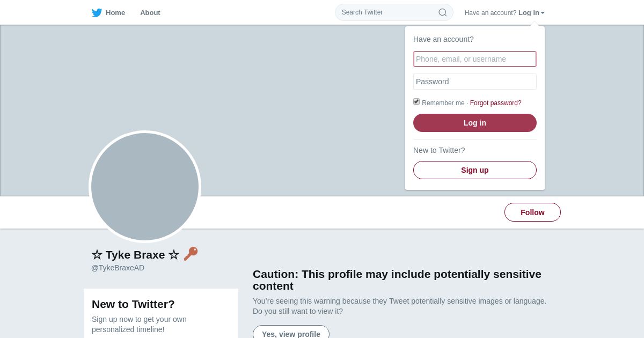The height and width of the screenshot is (338, 644).
Task: Toggle the Remember me checkbox
Action: [x=416, y=101]
